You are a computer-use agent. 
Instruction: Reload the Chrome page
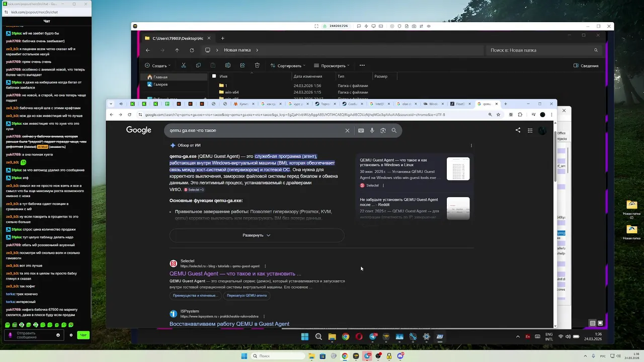pyautogui.click(x=129, y=115)
